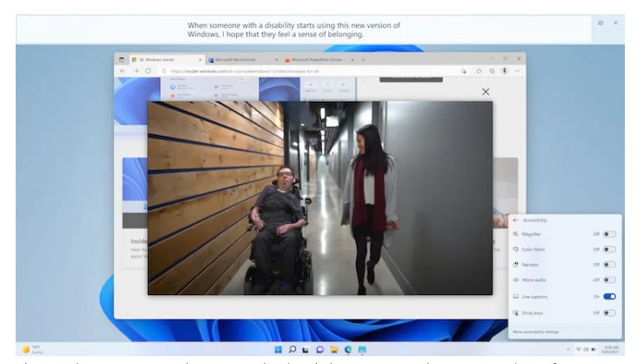The image size is (644, 364).
Task: Click the back arrow in Accessibility panel
Action: tap(515, 221)
